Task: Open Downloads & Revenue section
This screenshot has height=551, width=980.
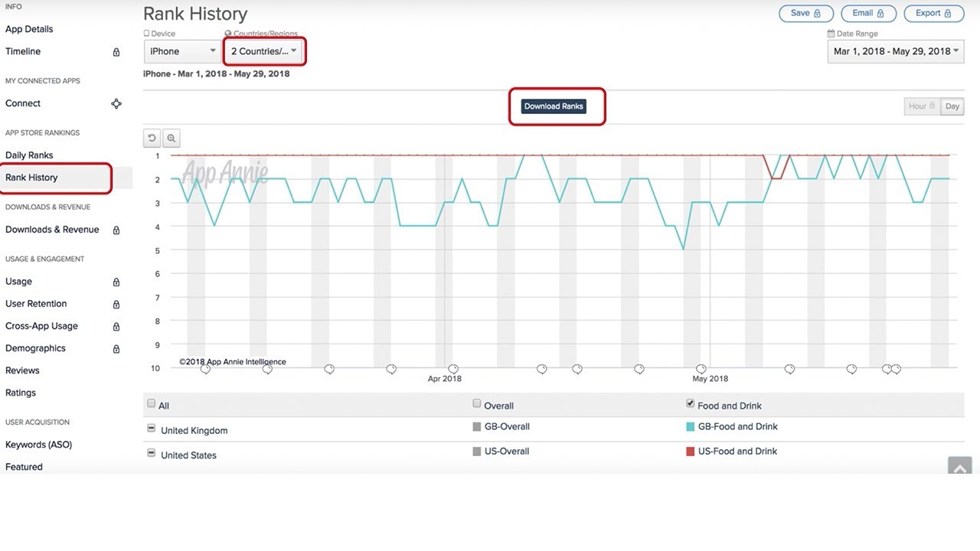Action: 52,230
